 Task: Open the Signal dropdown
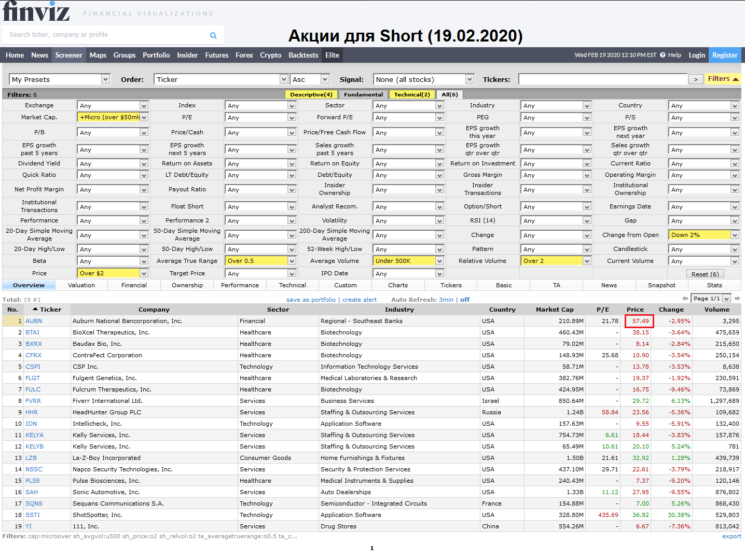click(424, 79)
